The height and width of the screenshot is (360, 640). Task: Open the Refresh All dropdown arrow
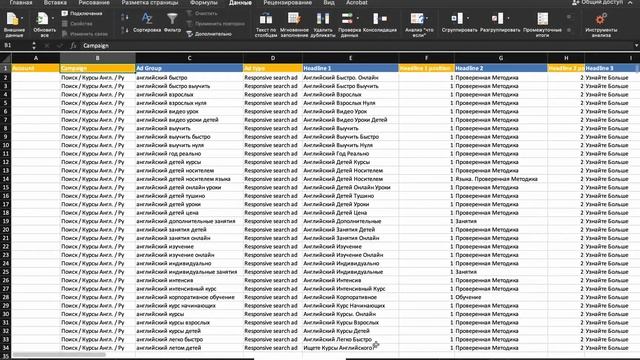pyautogui.click(x=52, y=18)
